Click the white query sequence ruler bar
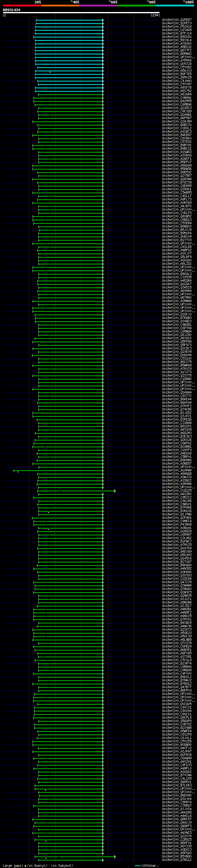 click(x=81, y=13)
